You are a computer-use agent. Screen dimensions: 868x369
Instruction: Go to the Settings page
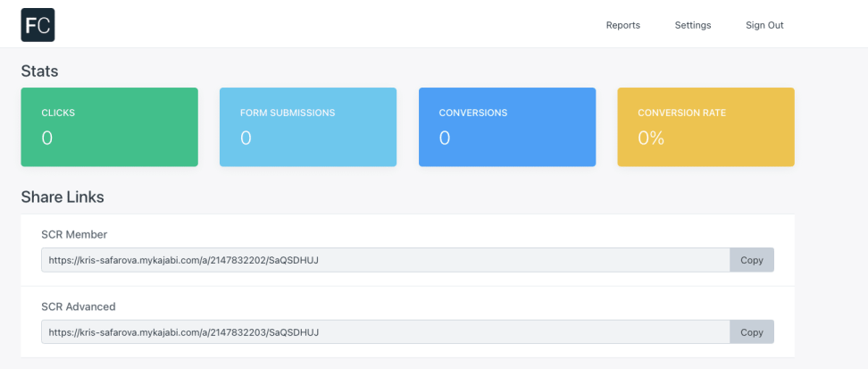[693, 25]
